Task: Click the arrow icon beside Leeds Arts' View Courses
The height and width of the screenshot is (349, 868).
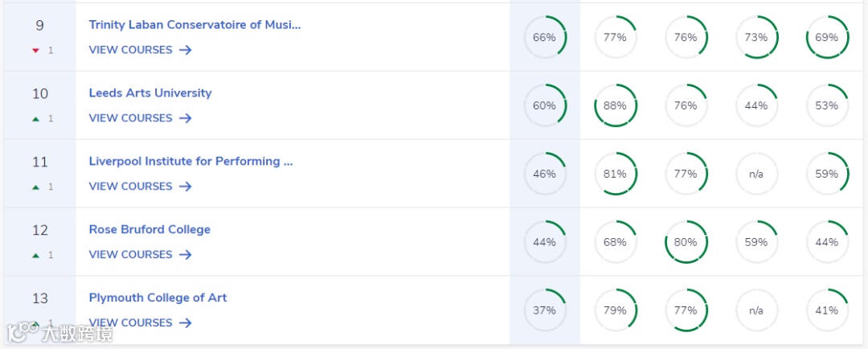Action: point(186,118)
